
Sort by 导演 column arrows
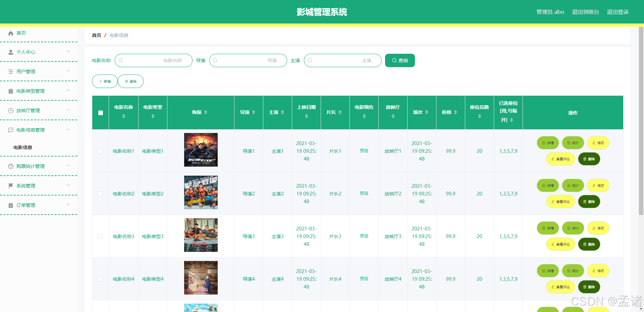point(254,112)
